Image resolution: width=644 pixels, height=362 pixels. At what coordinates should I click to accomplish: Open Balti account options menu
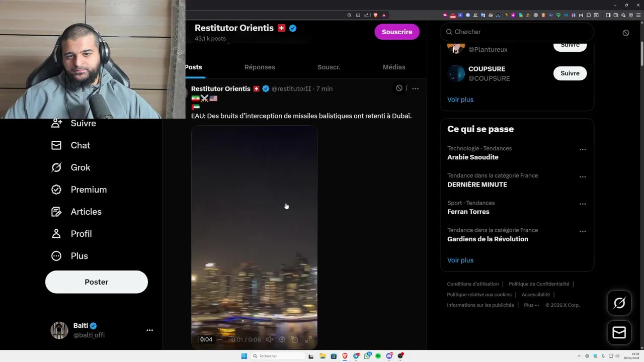click(x=149, y=330)
